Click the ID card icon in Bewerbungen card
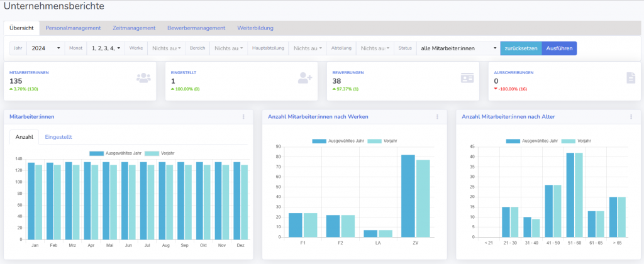The width and height of the screenshot is (644, 264). pos(467,78)
